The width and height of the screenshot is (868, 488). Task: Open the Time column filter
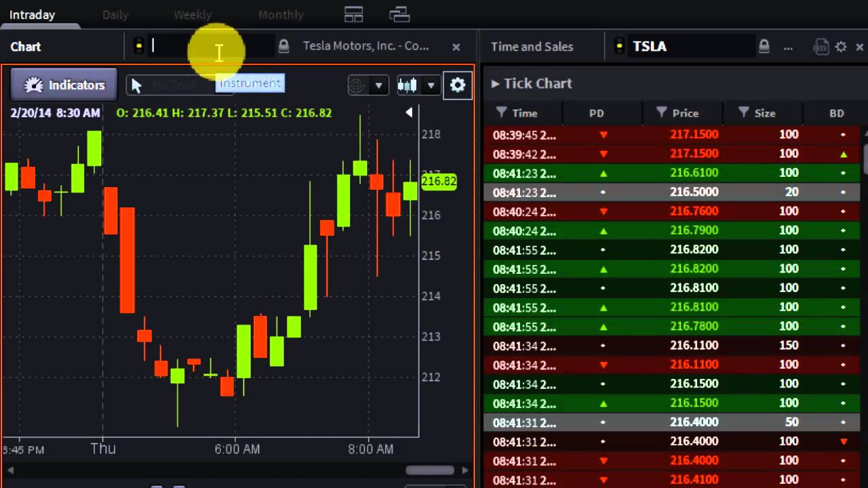point(502,113)
